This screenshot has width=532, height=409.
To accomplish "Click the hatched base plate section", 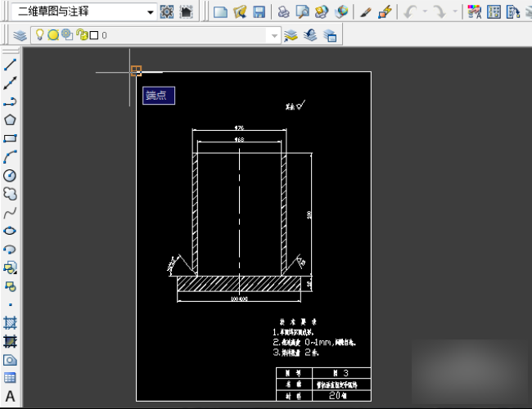I will (x=239, y=284).
